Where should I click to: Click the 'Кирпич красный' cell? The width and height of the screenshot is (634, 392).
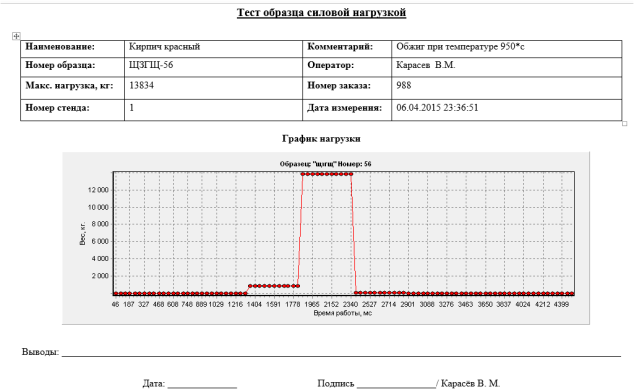pyautogui.click(x=213, y=49)
